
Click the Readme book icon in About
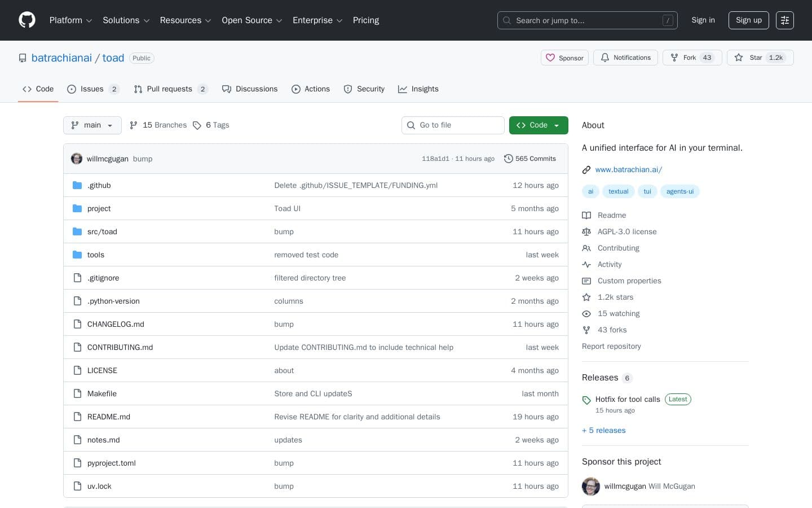pos(586,215)
